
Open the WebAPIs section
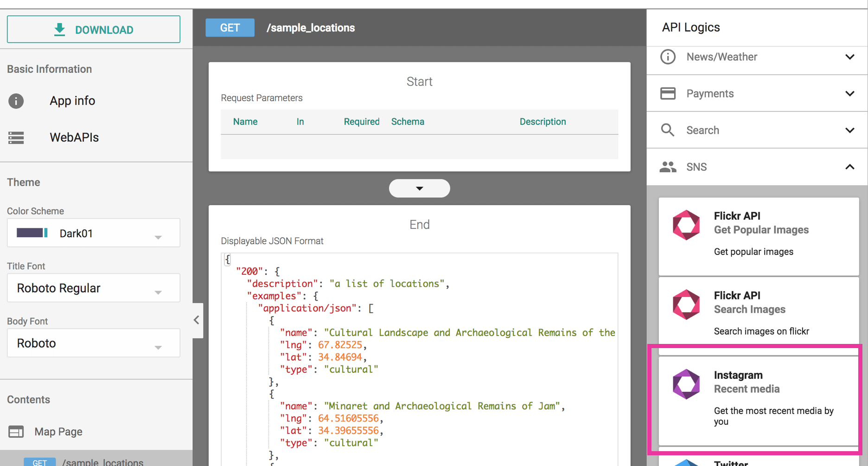click(x=74, y=137)
